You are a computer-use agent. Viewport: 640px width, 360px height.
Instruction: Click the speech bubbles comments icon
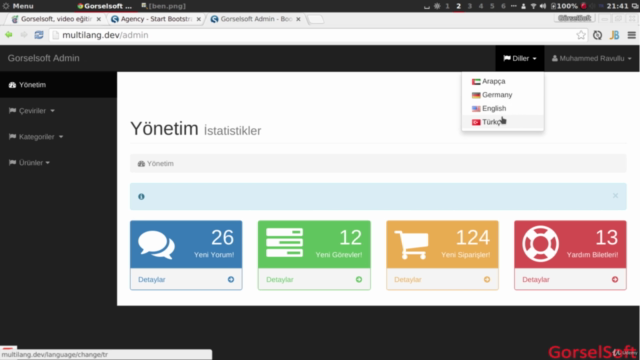tap(156, 244)
